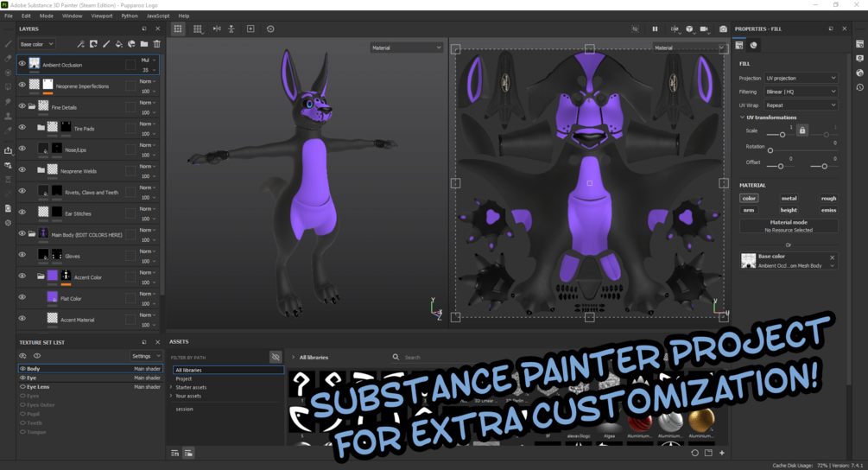Open the Edit menu

tap(26, 16)
